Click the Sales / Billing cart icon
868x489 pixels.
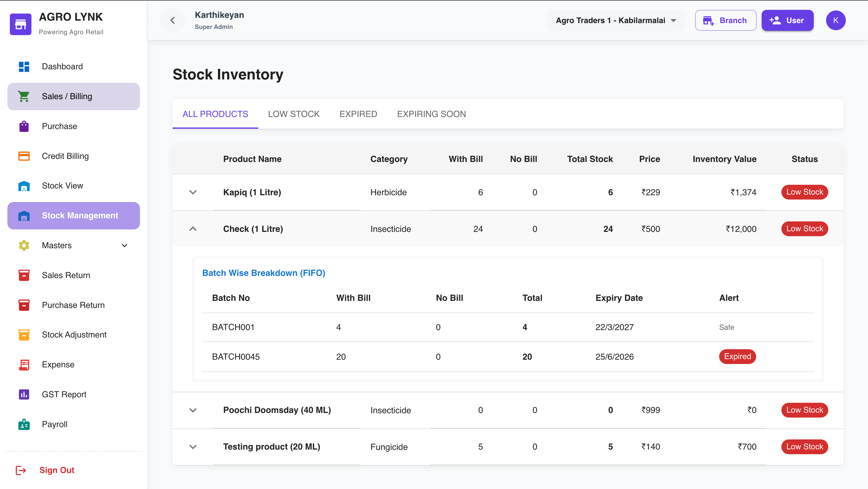click(x=24, y=97)
